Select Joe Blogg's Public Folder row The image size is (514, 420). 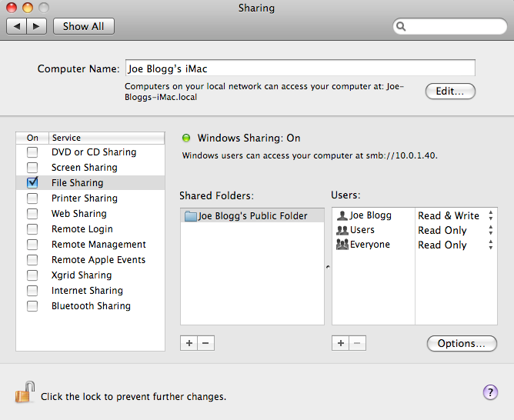click(252, 216)
